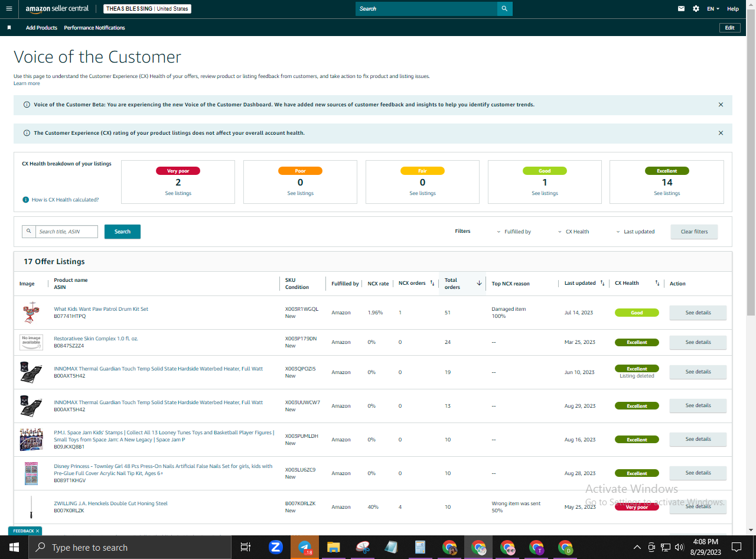Open Restorativee Skin Complex product link
Image resolution: width=756 pixels, height=559 pixels.
[96, 339]
